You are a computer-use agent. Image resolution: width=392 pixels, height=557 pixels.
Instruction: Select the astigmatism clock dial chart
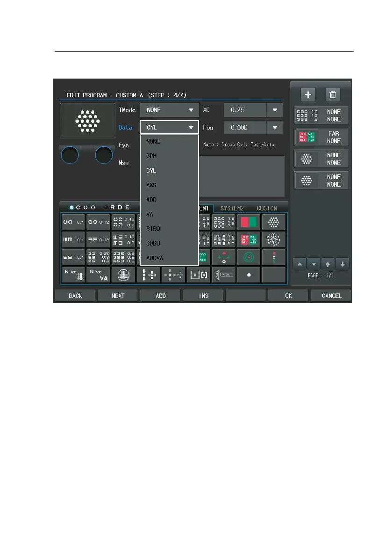pyautogui.click(x=273, y=240)
